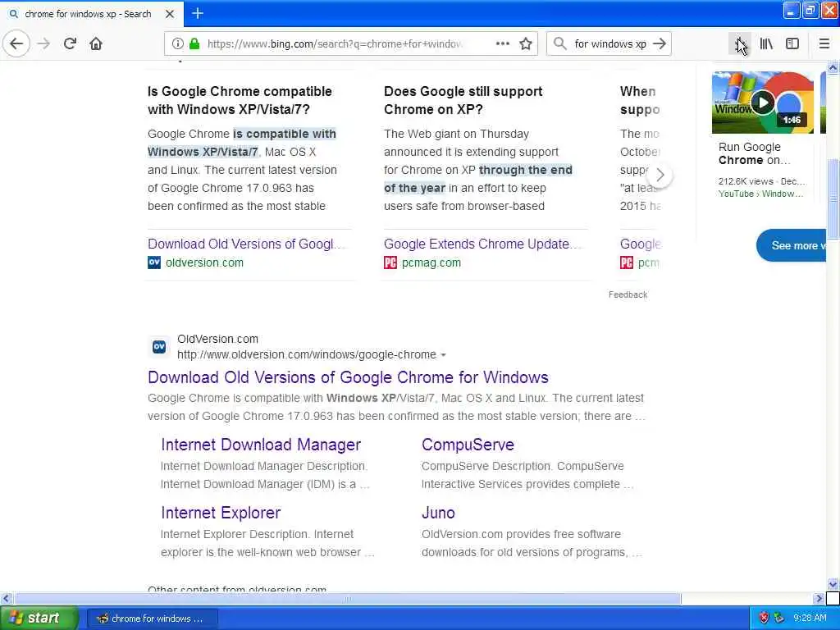Open Download Old Versions of Googl... card link
Viewport: 840px width, 630px height.
[244, 244]
